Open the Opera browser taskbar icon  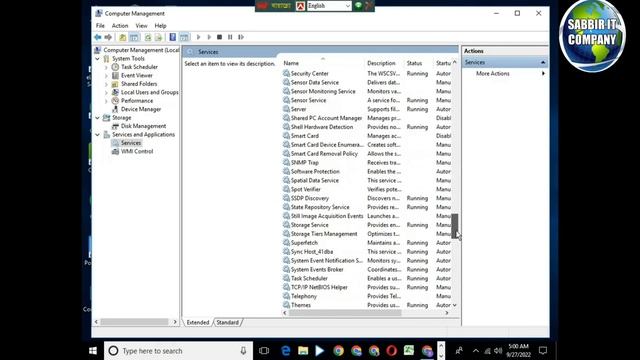(x=391, y=351)
